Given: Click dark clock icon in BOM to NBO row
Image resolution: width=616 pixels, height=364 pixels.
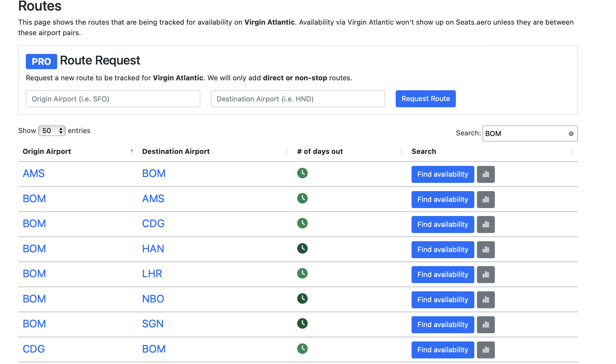Looking at the screenshot, I should pyautogui.click(x=302, y=299).
